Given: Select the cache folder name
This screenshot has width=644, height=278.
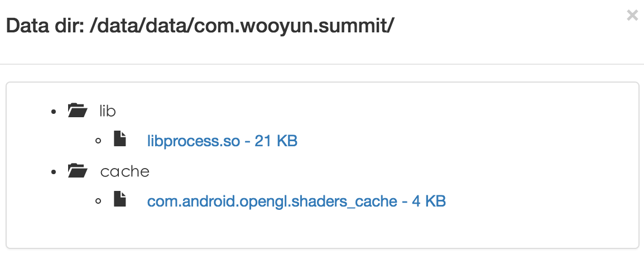Looking at the screenshot, I should tap(125, 171).
